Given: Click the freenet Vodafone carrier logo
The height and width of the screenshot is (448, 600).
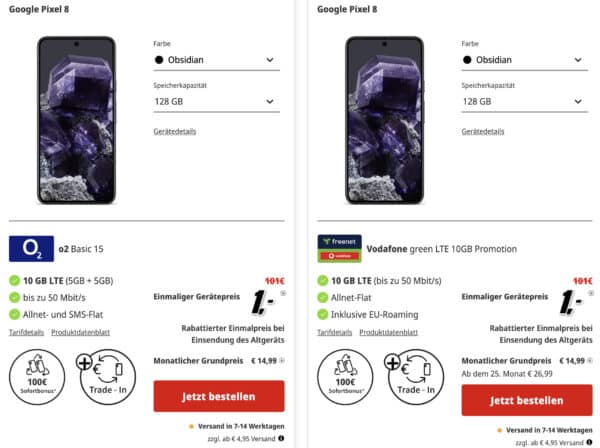Looking at the screenshot, I should (x=339, y=249).
